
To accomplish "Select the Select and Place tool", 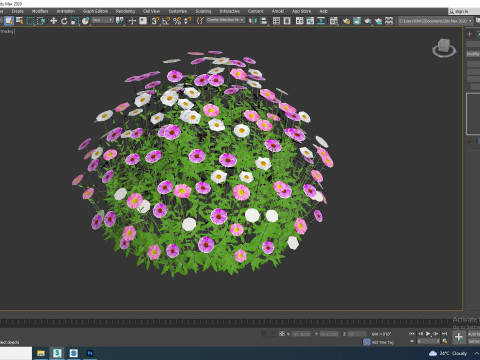I will [86, 21].
